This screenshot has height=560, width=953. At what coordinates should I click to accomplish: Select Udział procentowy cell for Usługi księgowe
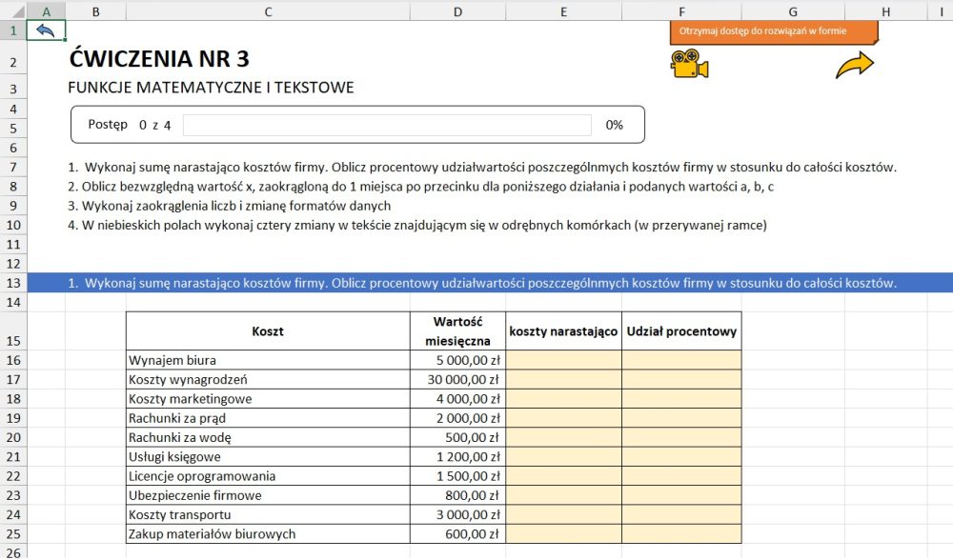(x=681, y=457)
